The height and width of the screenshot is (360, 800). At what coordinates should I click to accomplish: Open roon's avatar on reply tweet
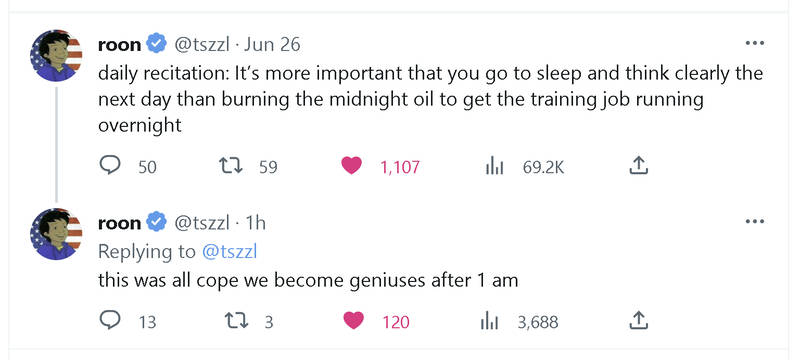(x=56, y=234)
